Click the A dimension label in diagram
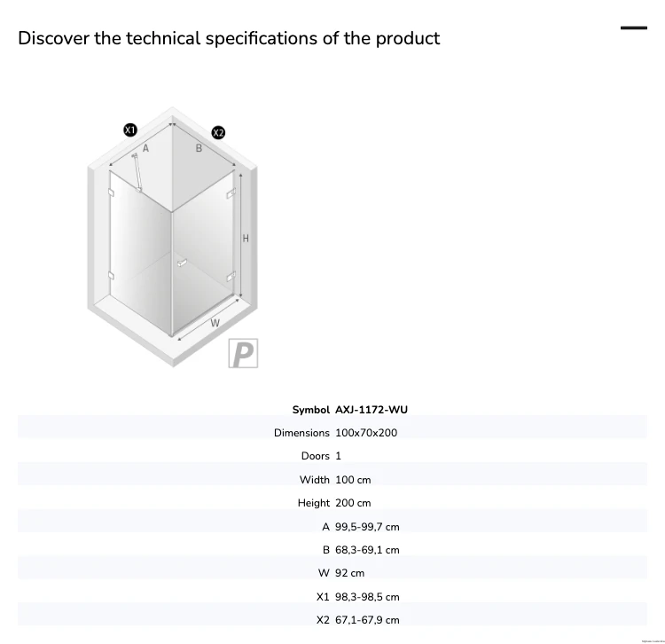665x644 pixels. click(x=145, y=148)
